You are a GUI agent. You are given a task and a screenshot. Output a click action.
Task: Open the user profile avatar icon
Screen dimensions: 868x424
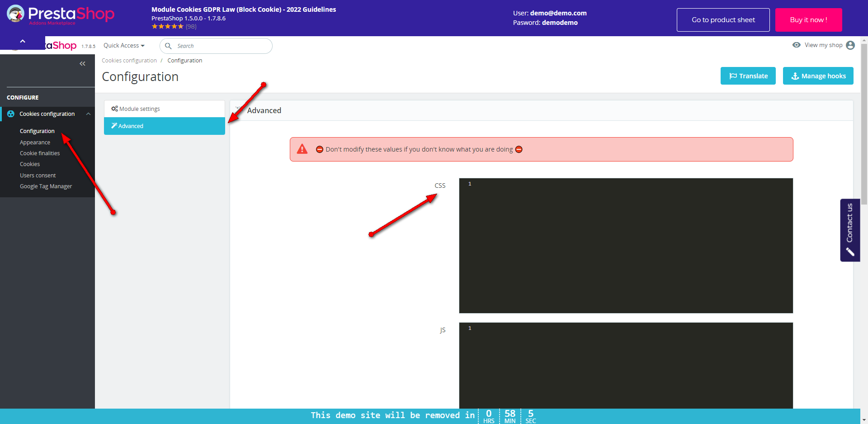[850, 45]
